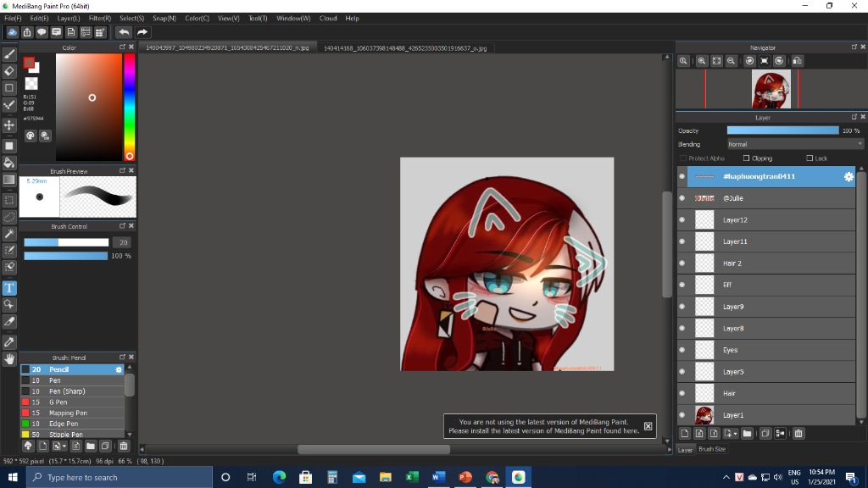The image size is (868, 488).
Task: Adjust the layer Opacity slider
Action: [782, 130]
